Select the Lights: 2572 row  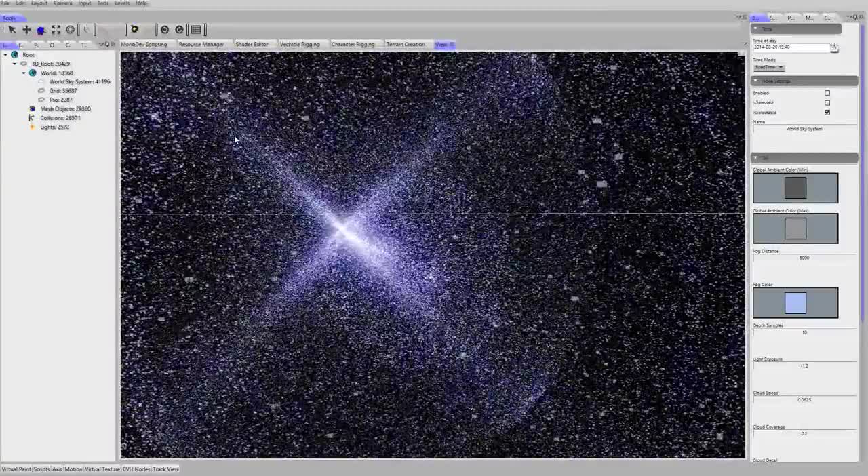(x=54, y=127)
